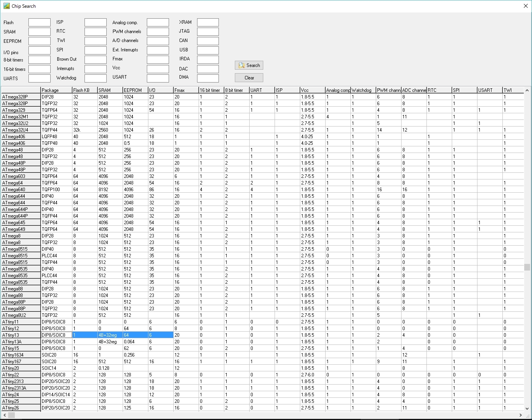Click the Chip Search app icon in title bar
Viewport: 532px width, 420px height.
[6, 6]
